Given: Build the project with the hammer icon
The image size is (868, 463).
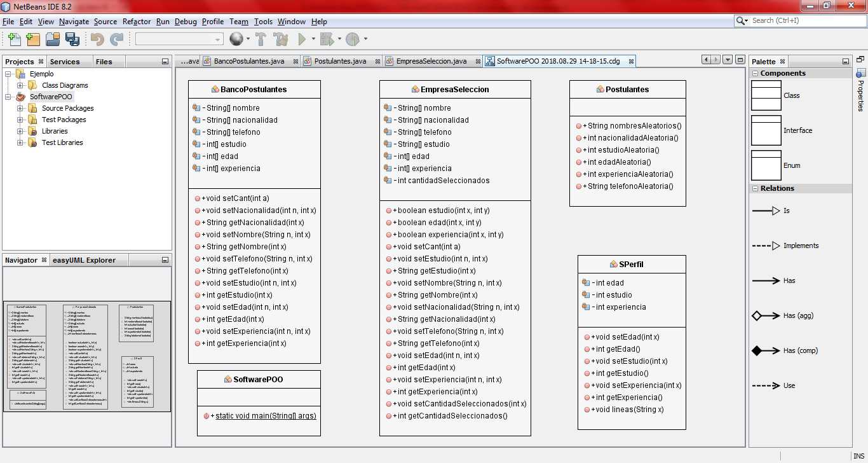Looking at the screenshot, I should 261,39.
